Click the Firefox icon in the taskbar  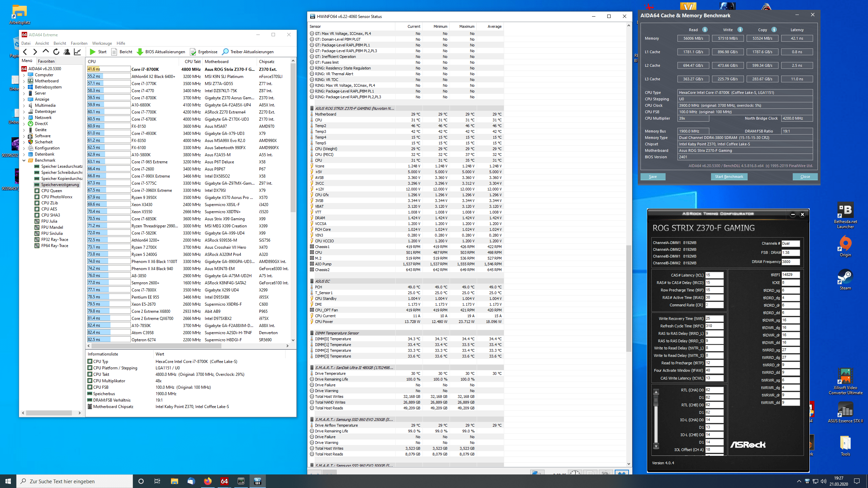click(208, 481)
